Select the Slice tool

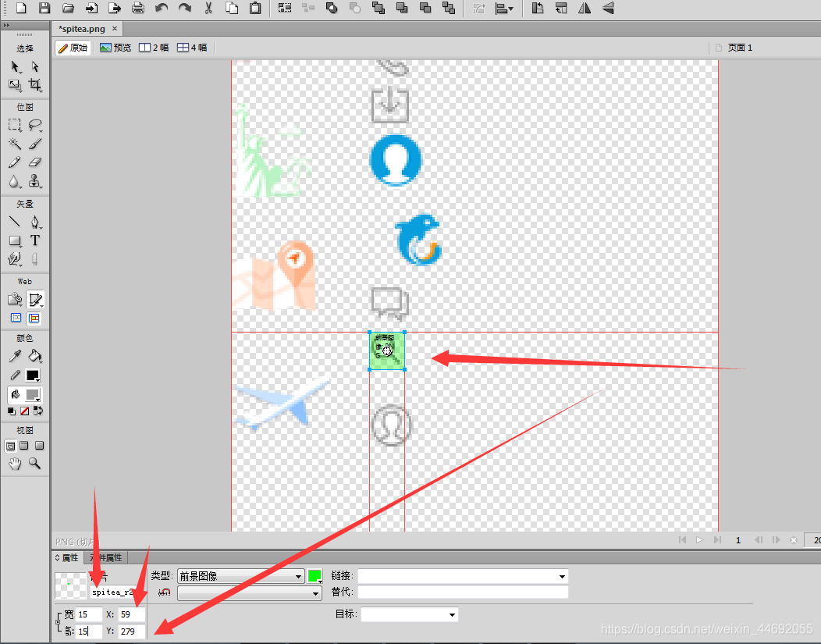click(35, 299)
